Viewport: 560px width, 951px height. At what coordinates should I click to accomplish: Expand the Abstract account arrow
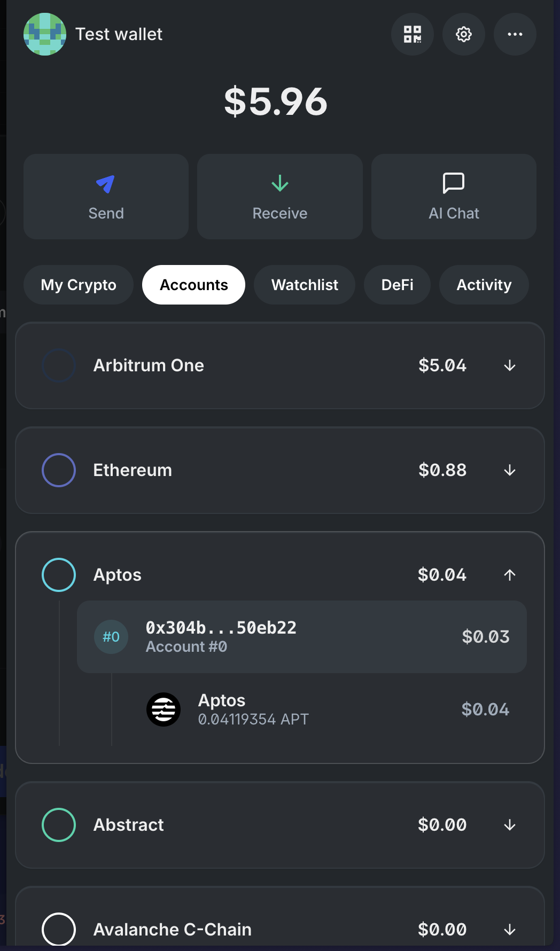coord(510,825)
